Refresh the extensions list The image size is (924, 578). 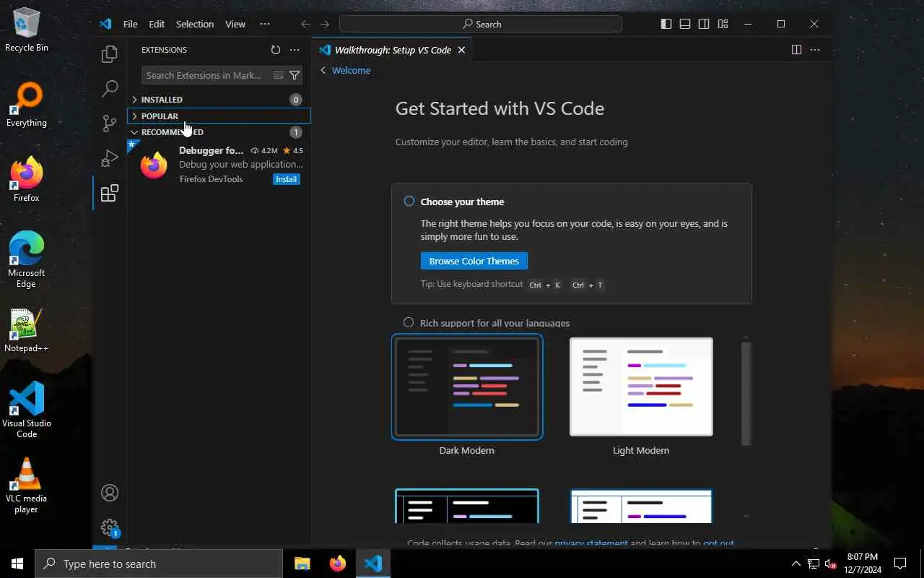(275, 50)
